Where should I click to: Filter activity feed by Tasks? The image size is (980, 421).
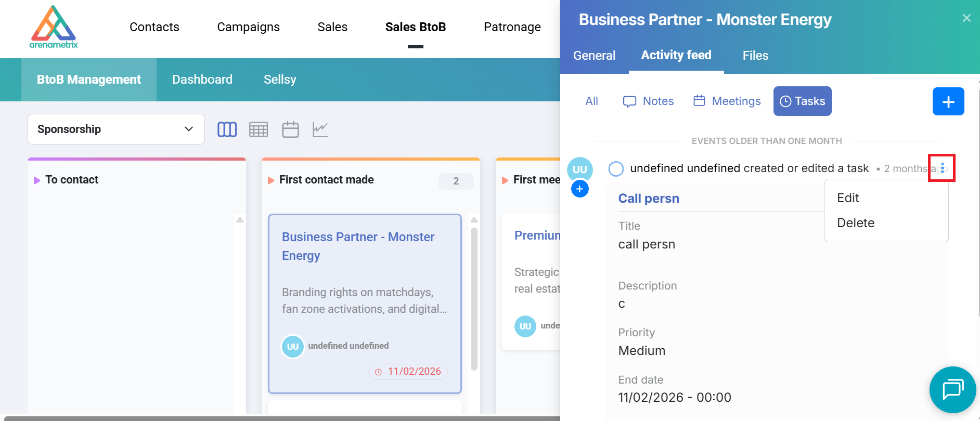click(802, 101)
